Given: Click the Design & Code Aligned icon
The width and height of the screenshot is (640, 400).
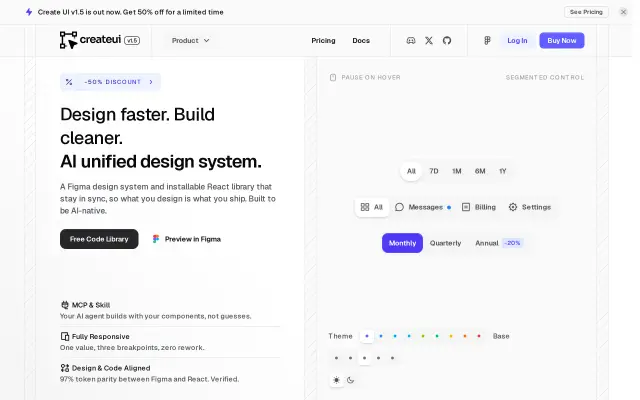Looking at the screenshot, I should (64, 368).
